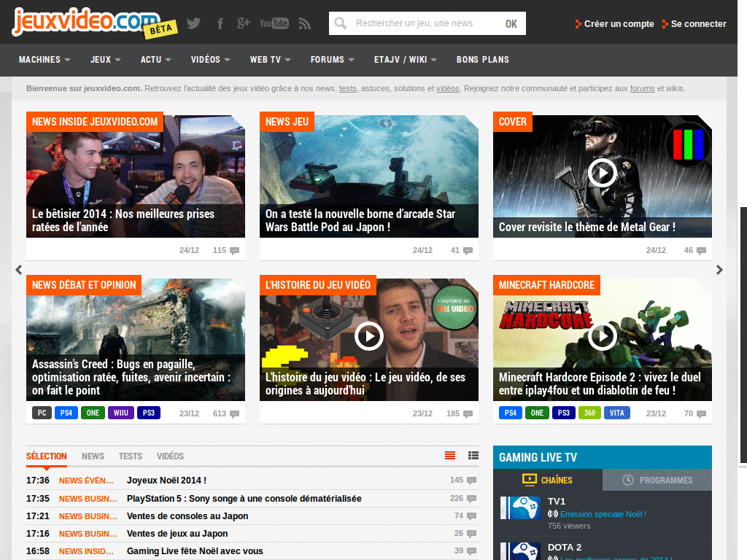Expand the ETAJV / WIKI menu

(405, 60)
